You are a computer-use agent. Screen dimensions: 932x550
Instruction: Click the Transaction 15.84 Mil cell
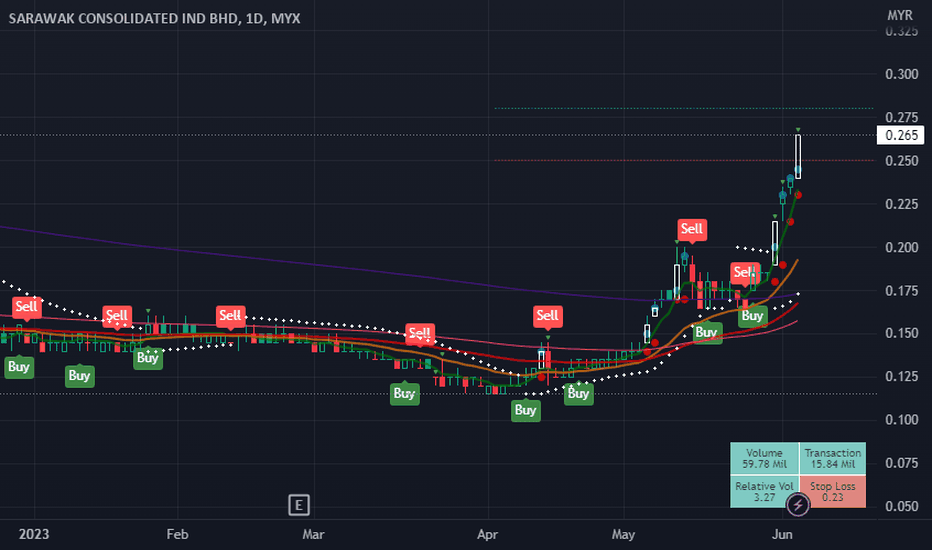coord(833,458)
